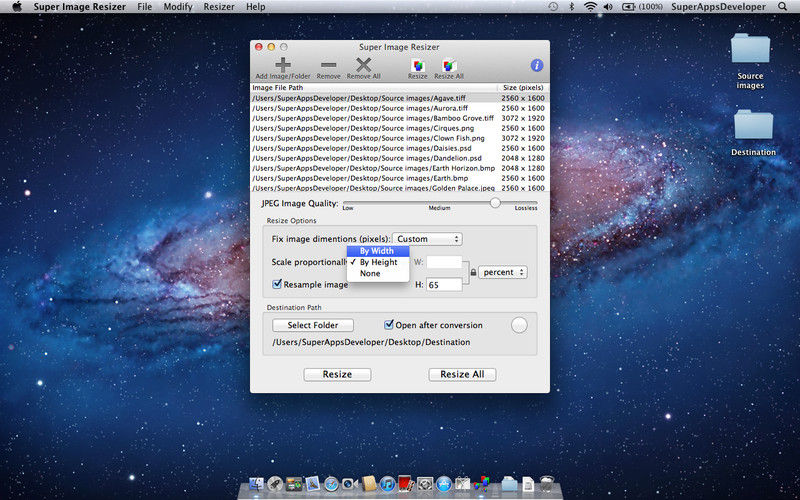Click the Image File Path column header

tap(373, 88)
